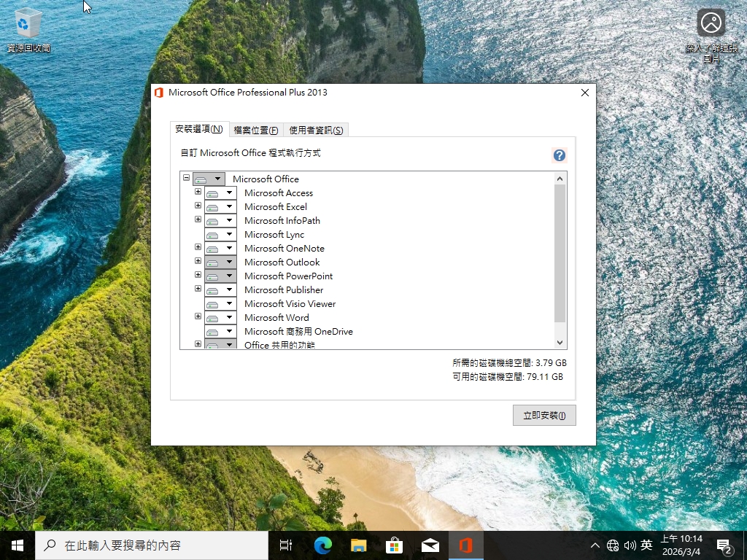The width and height of the screenshot is (747, 560).
Task: Click the 立即安裝 button
Action: [x=544, y=416]
